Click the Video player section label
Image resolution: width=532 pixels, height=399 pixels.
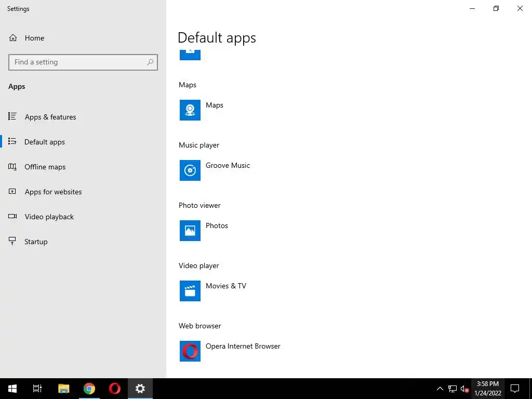[199, 265]
